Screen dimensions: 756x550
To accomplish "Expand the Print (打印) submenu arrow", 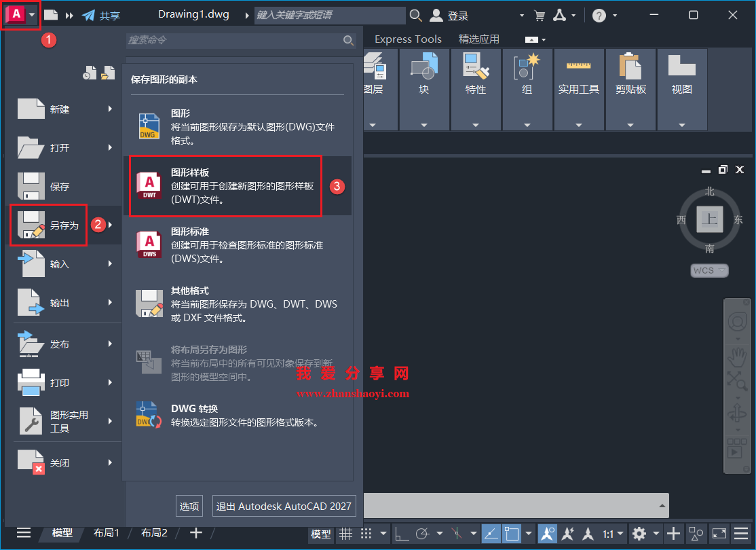I will [110, 382].
